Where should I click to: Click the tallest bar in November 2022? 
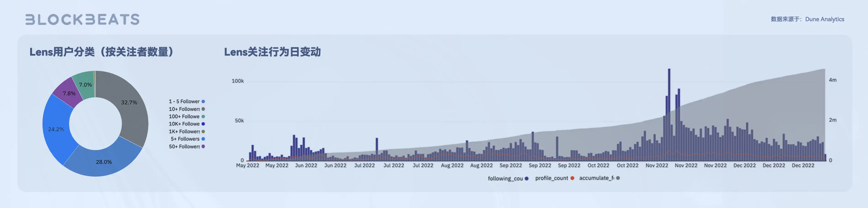coord(669,115)
